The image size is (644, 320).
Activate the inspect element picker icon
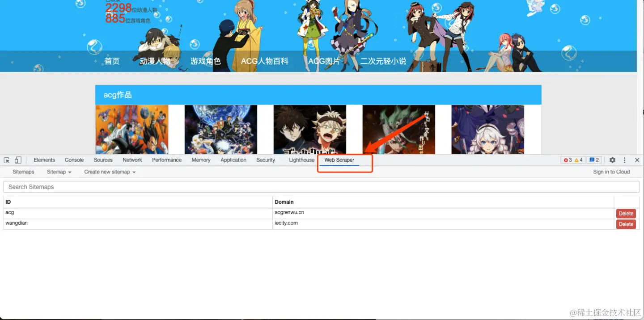(x=7, y=160)
